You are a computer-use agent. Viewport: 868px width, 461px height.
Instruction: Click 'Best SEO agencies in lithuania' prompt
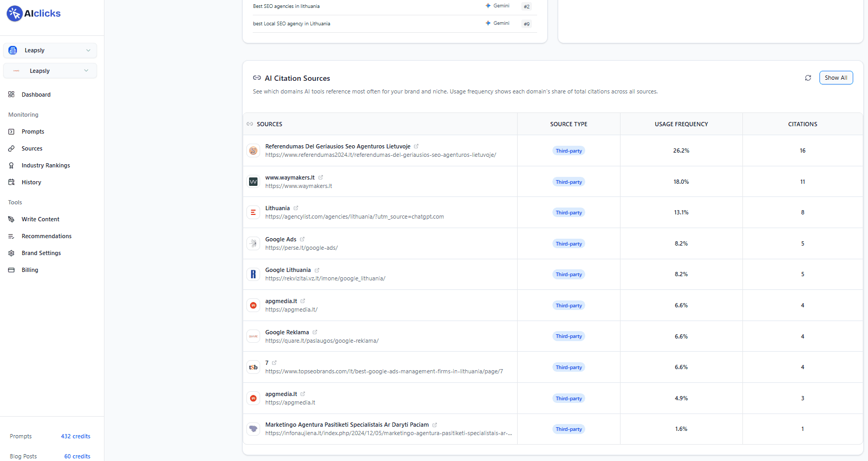(x=286, y=6)
